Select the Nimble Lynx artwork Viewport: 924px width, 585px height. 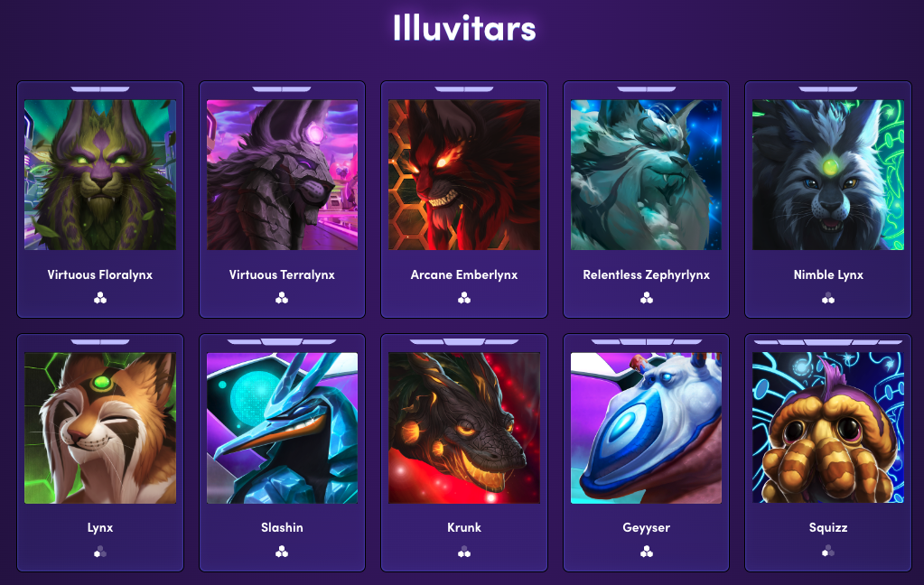click(828, 174)
